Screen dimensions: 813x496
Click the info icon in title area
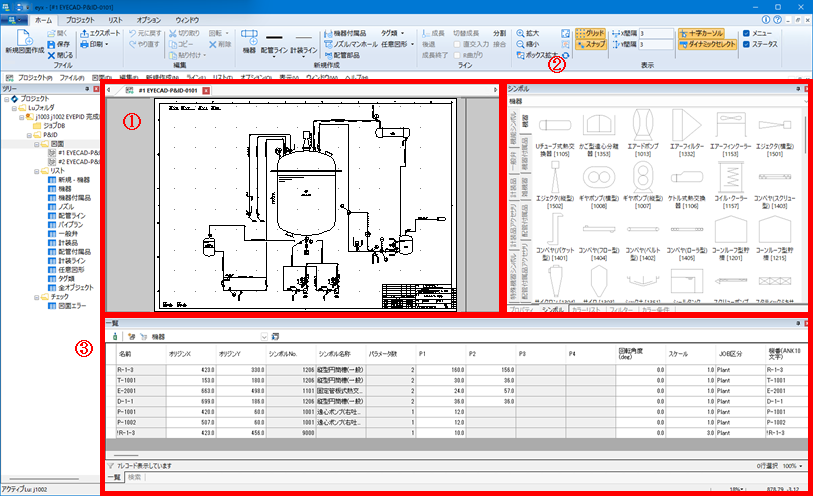766,20
